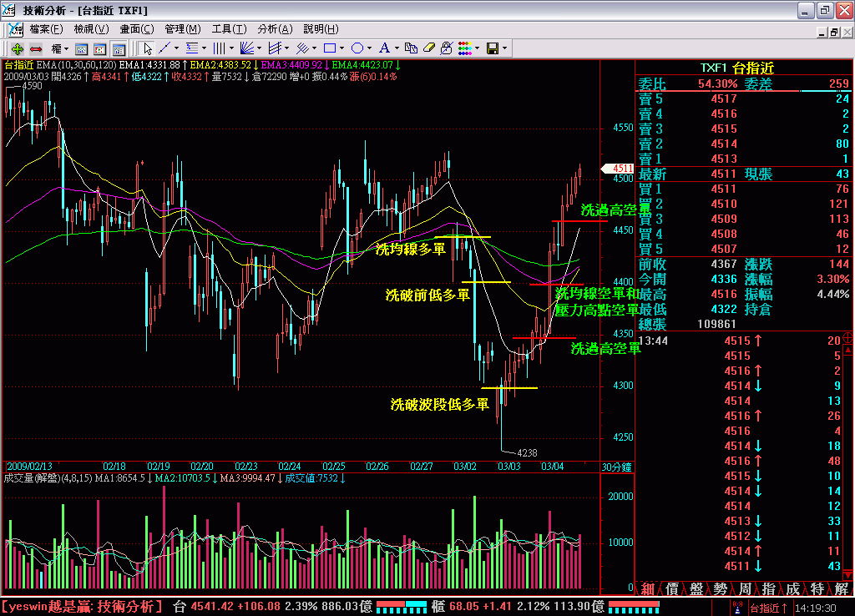
Task: Open the 分析(A) menu
Action: point(275,29)
